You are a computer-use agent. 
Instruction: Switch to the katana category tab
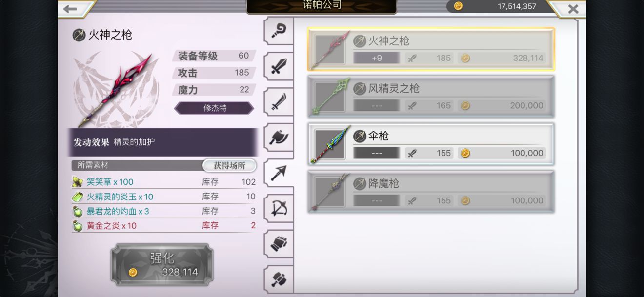point(279,102)
